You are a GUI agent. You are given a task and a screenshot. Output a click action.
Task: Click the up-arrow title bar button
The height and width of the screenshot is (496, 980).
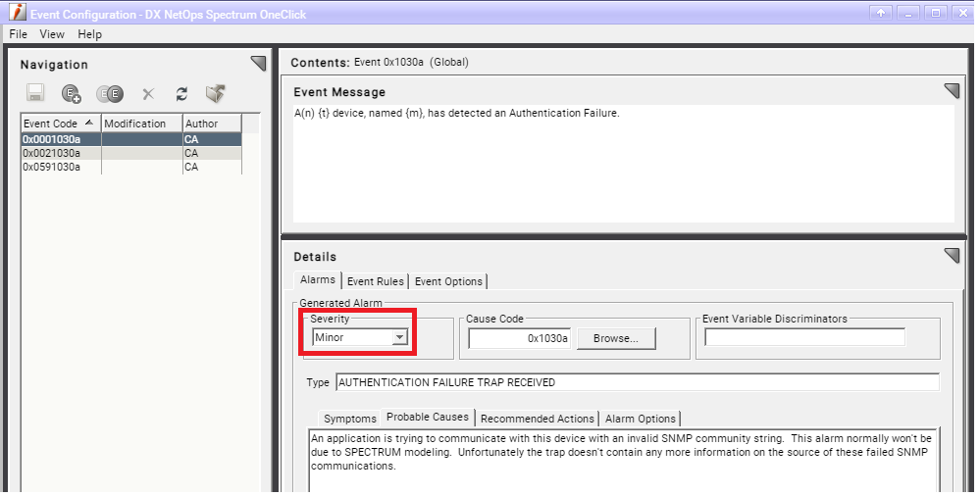tap(881, 13)
